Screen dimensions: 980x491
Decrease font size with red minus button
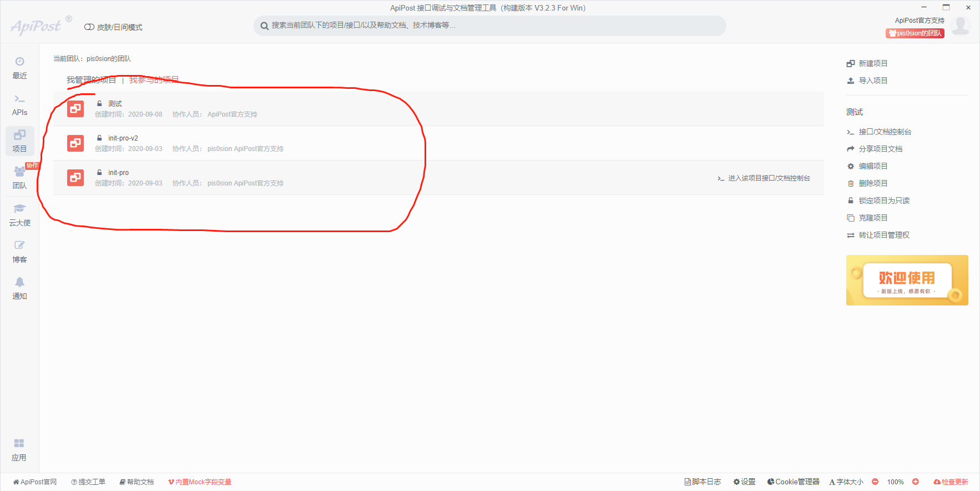coord(875,482)
